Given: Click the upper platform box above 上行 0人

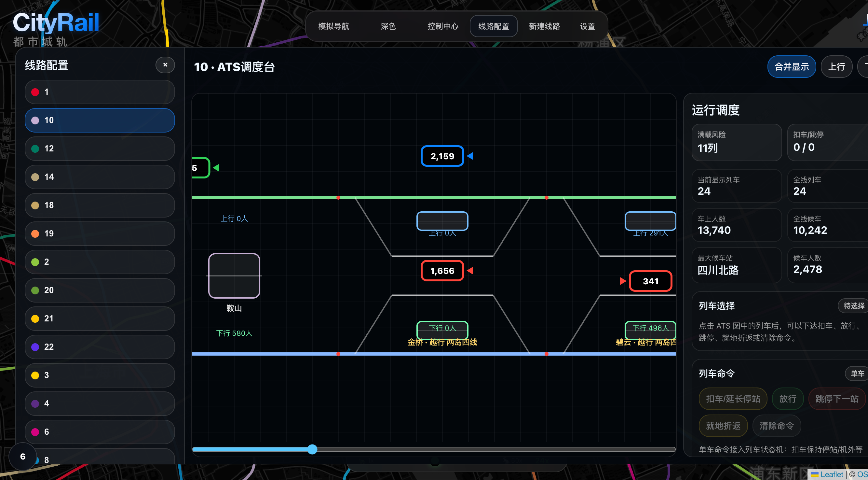Looking at the screenshot, I should [x=442, y=221].
